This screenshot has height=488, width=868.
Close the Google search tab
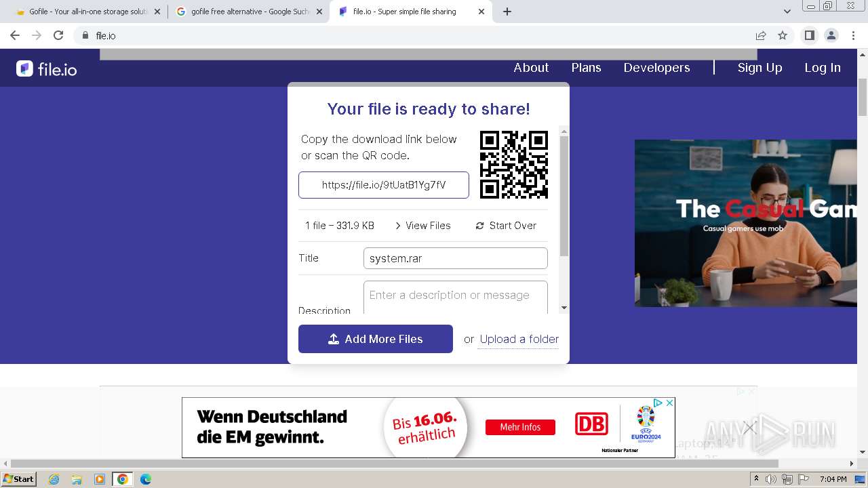point(319,12)
